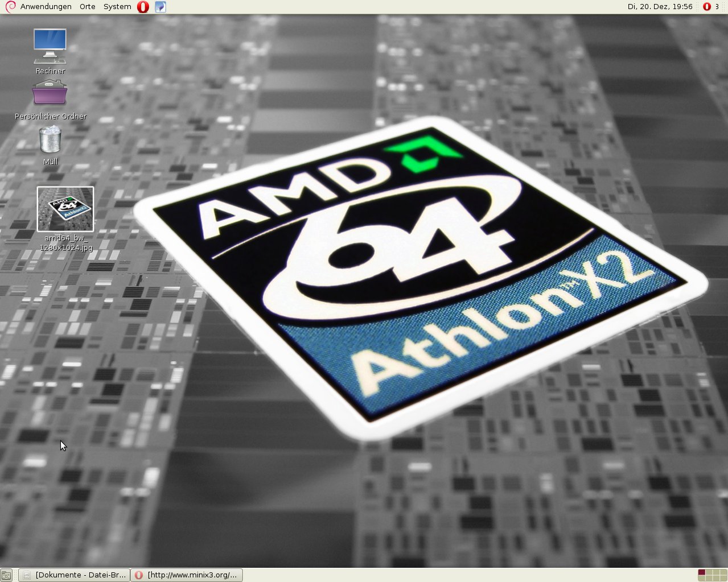Click the Opera tray icon near the clock
The image size is (728, 582).
pyautogui.click(x=706, y=7)
